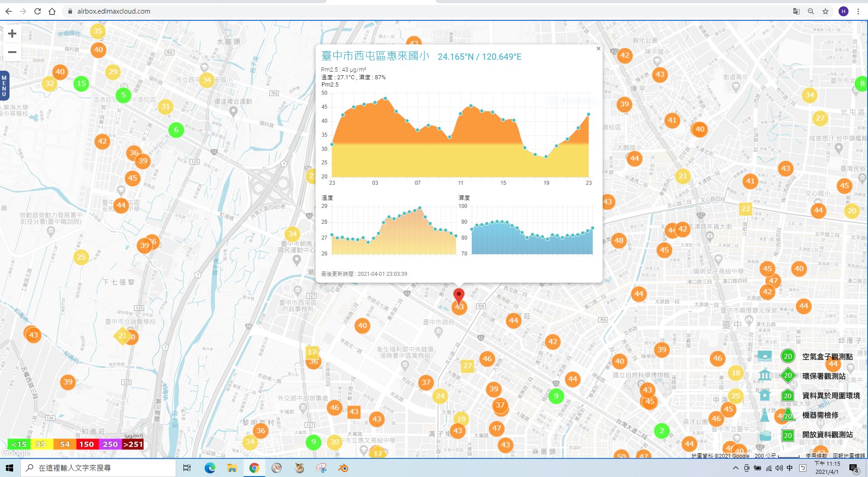This screenshot has width=868, height=477.
Task: Select the red 150 color scale swatch
Action: pyautogui.click(x=86, y=444)
